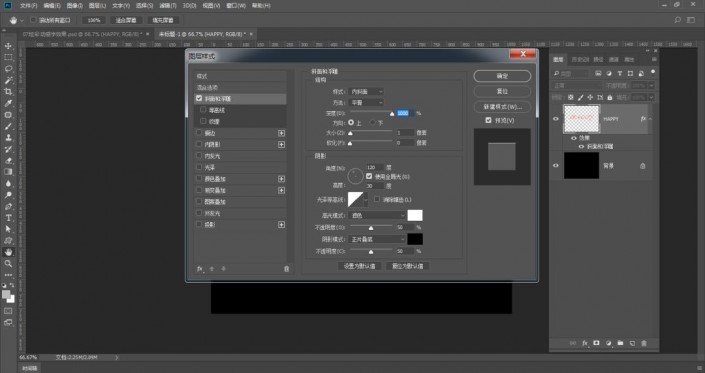The height and width of the screenshot is (373, 705).
Task: Open the 阴影模式 dropdown showing 正片叠底
Action: pyautogui.click(x=377, y=240)
